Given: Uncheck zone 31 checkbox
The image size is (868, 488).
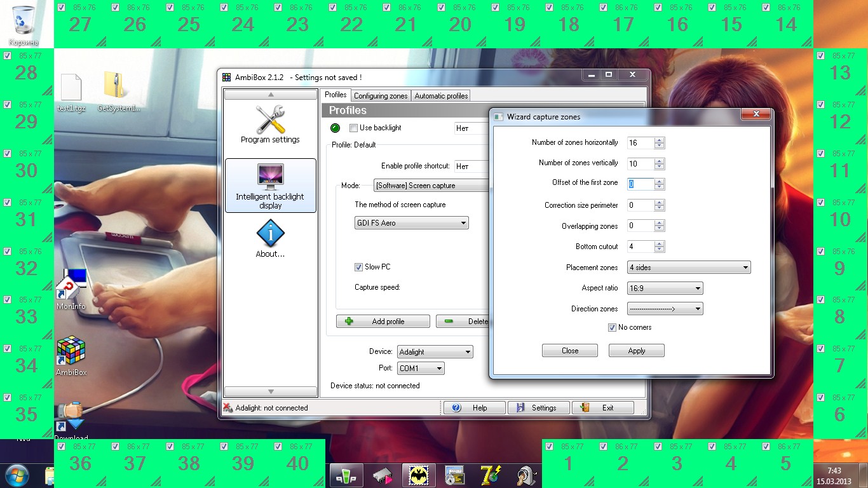Looking at the screenshot, I should click(x=7, y=203).
